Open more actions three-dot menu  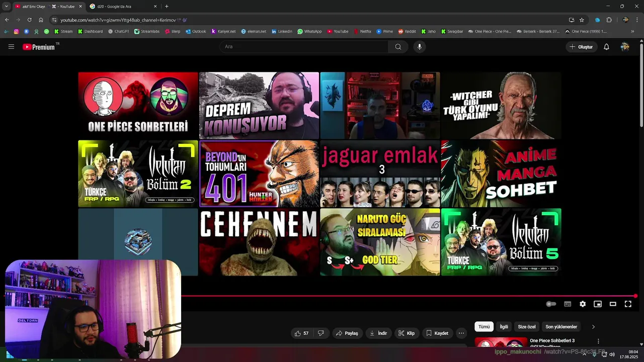click(x=461, y=333)
